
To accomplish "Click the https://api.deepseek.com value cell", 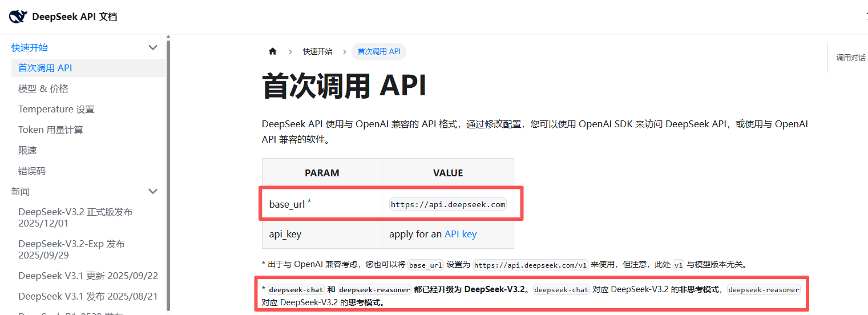I will pos(448,204).
